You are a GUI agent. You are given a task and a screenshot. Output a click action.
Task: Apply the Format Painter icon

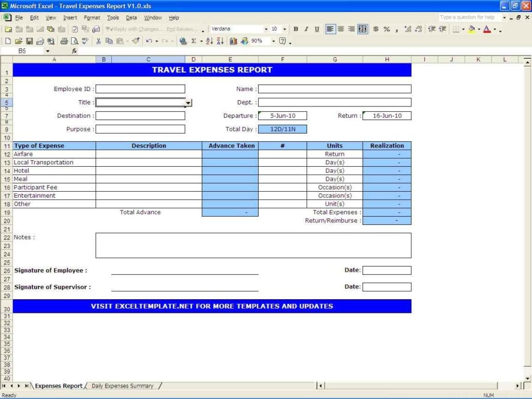pos(135,41)
